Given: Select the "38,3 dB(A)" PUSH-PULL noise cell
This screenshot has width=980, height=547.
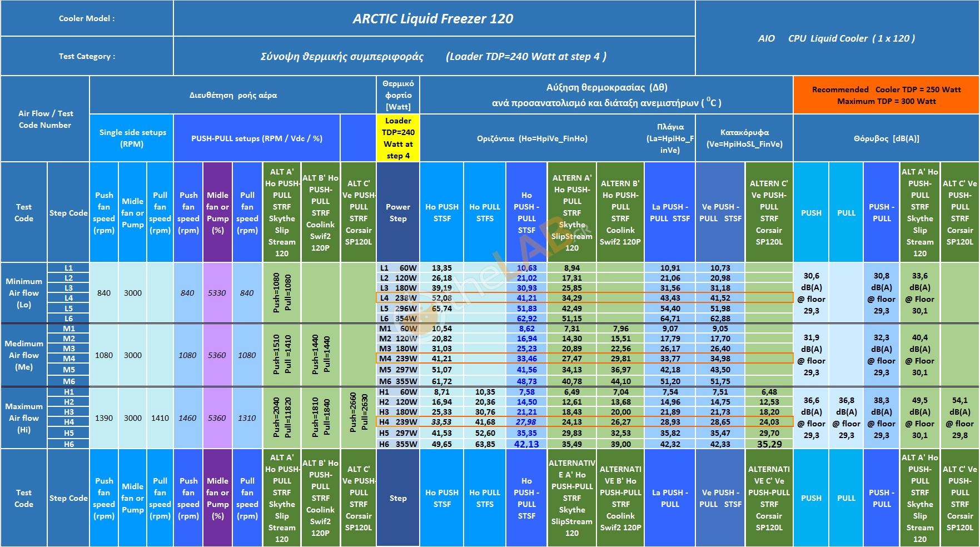Looking at the screenshot, I should pos(881,418).
